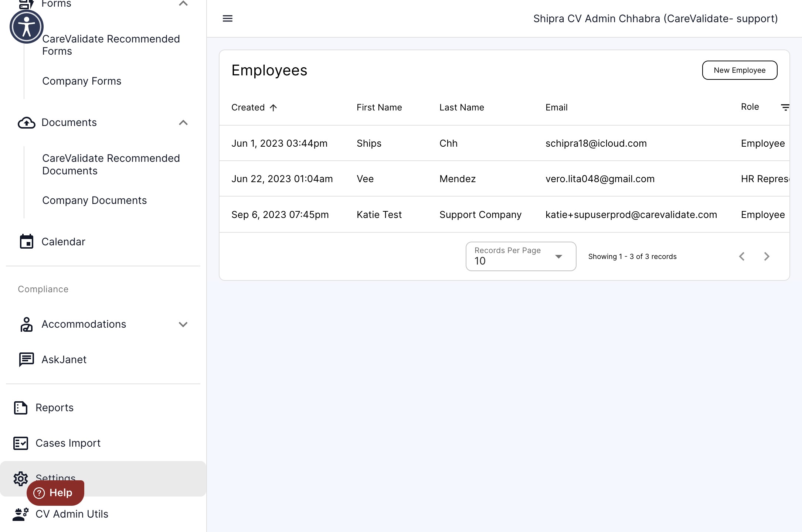Collapse the Forms section chevron
Viewport: 802px width, 532px height.
pos(183,4)
